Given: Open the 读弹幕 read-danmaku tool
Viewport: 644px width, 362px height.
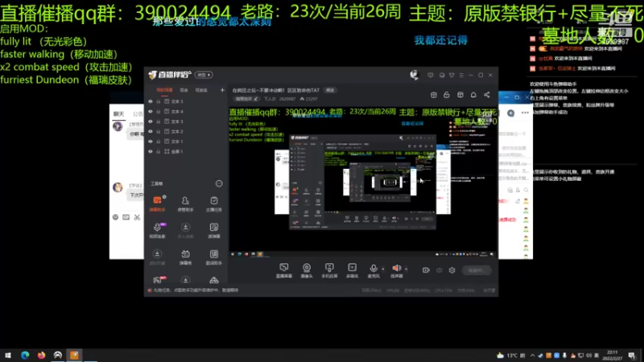Looking at the screenshot, I should click(x=213, y=230).
